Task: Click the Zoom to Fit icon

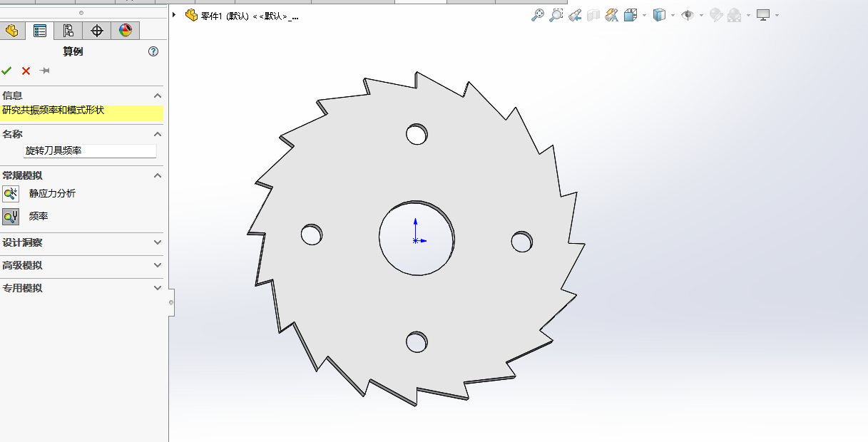Action: [538, 15]
